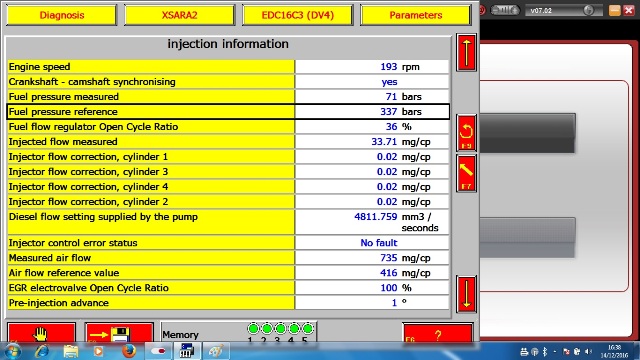
Task: Click the volume speaker tray icon
Action: (x=588, y=351)
